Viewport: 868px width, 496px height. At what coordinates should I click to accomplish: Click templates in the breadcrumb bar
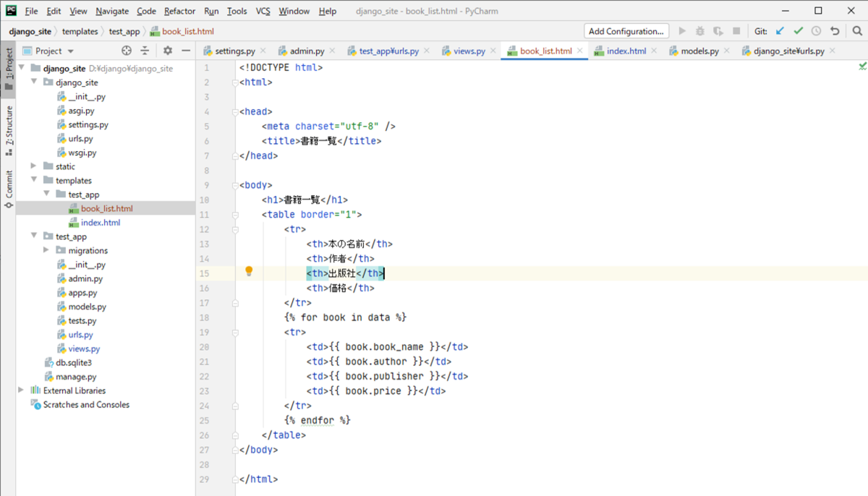[x=80, y=32]
